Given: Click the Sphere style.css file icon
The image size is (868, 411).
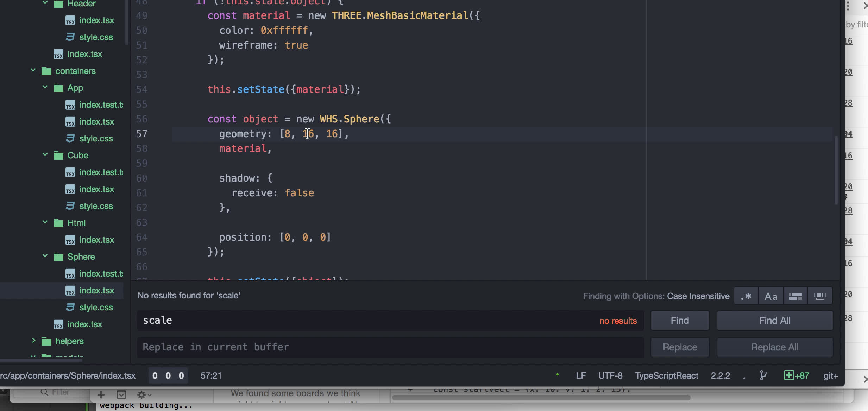Looking at the screenshot, I should pos(70,307).
